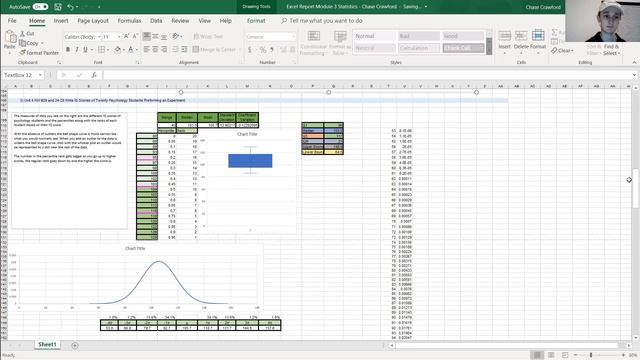
Task: Open the View ribbon tab
Action: (x=204, y=20)
